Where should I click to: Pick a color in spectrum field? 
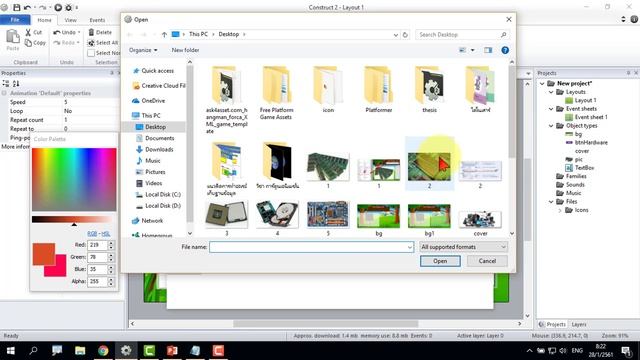(74, 179)
